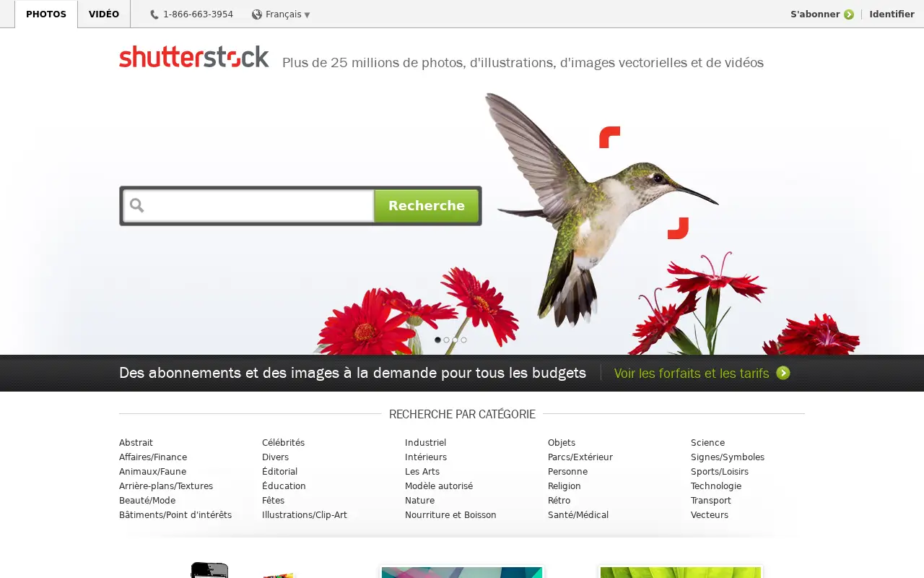
Task: Open the Illustrations/Clip-Art category
Action: pos(305,515)
